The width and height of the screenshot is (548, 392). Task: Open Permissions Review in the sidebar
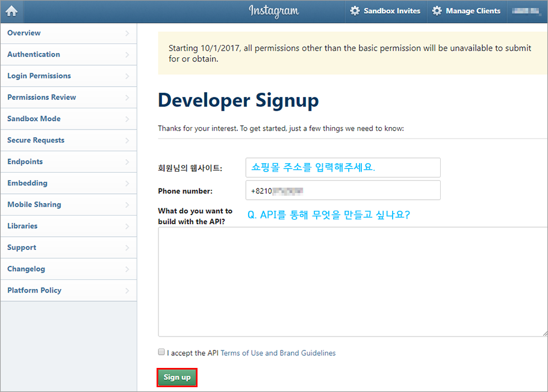click(69, 98)
